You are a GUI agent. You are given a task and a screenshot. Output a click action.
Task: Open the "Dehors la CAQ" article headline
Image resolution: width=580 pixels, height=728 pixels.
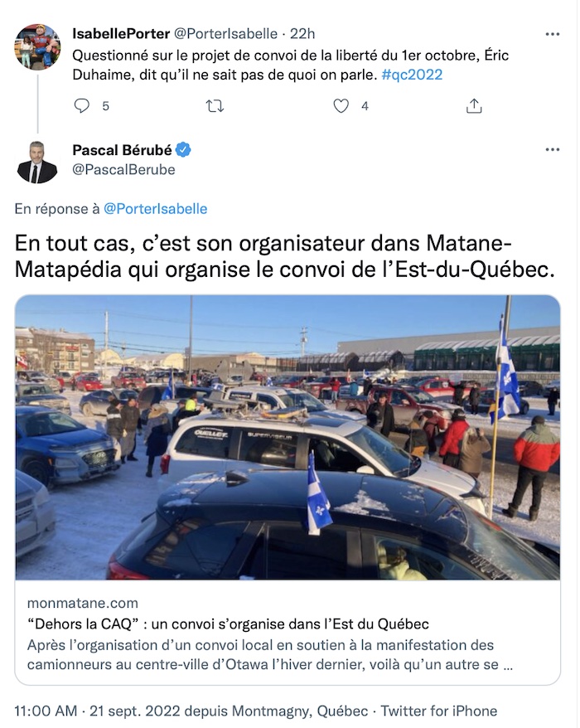click(x=229, y=624)
